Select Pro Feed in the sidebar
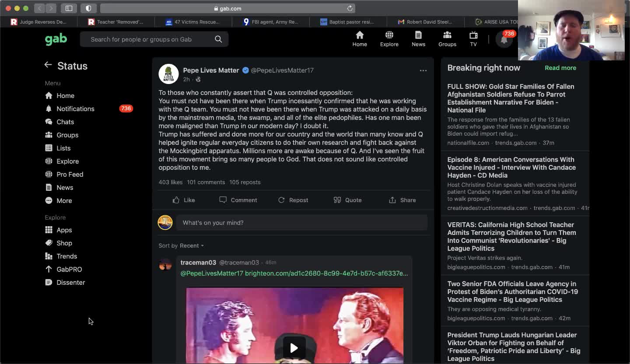Image resolution: width=630 pixels, height=364 pixels. pyautogui.click(x=64, y=174)
